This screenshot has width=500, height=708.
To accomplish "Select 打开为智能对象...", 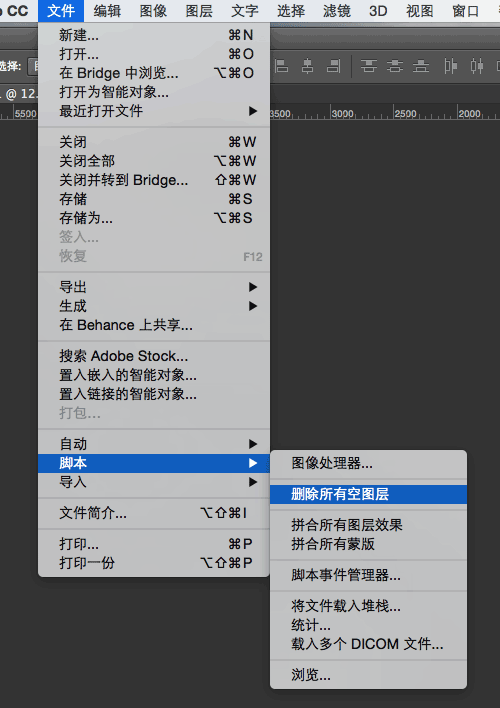I will [x=154, y=92].
